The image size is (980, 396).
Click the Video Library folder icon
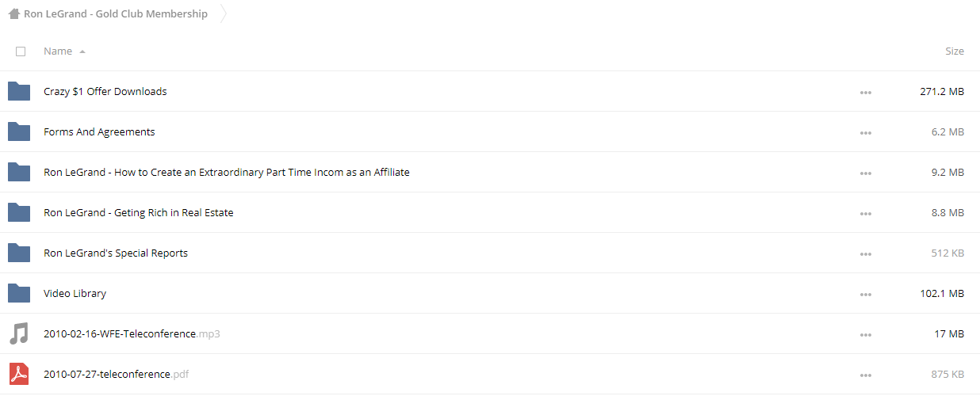19,293
